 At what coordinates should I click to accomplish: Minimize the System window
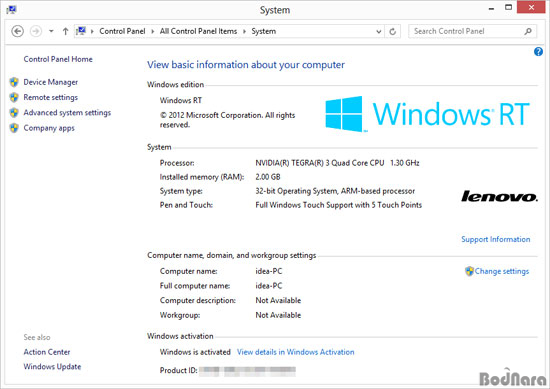(x=491, y=8)
